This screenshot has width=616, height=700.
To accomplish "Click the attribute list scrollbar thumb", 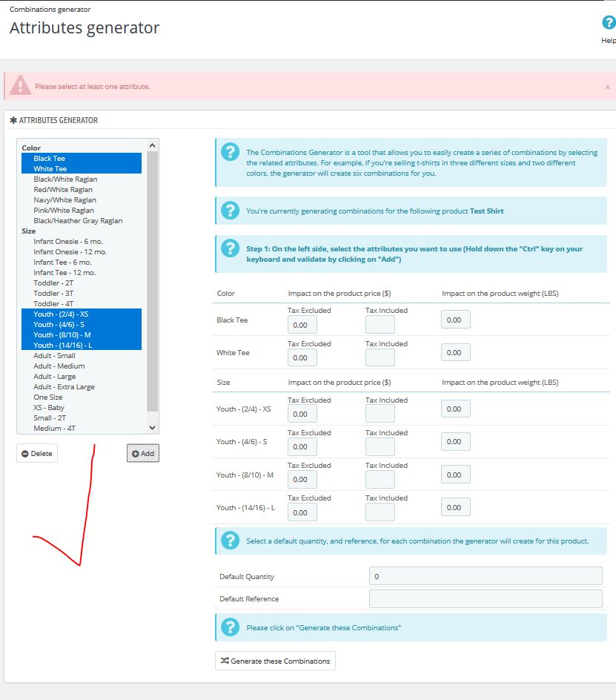I will (x=152, y=281).
